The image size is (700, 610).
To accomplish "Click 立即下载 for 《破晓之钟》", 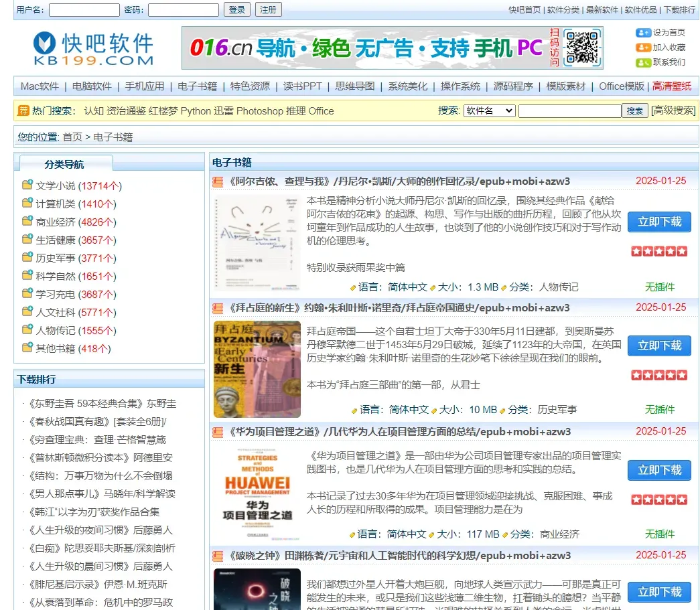I will (659, 592).
